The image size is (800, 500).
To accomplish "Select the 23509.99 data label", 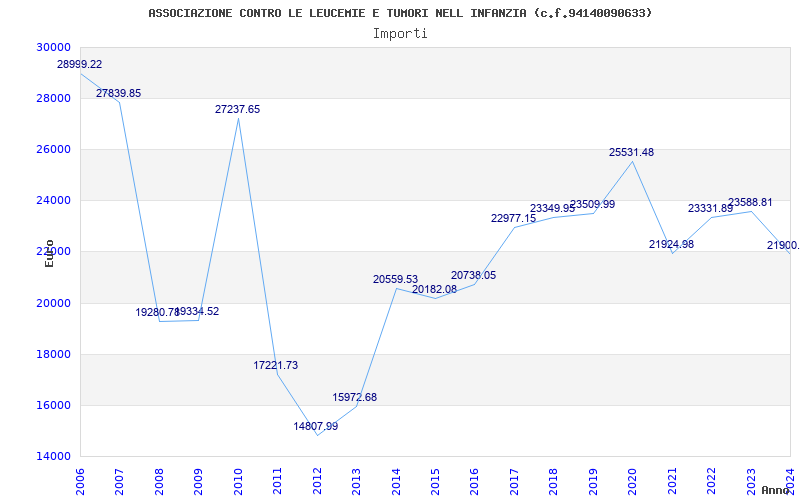I will 592,204.
